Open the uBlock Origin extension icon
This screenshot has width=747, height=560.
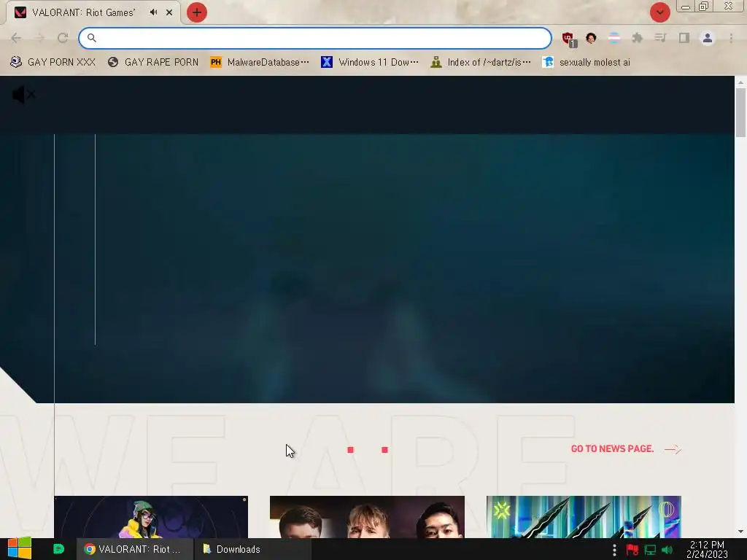pos(569,39)
